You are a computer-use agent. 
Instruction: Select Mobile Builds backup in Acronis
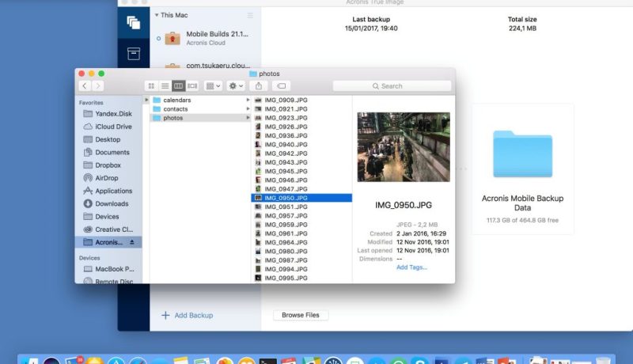coord(206,38)
